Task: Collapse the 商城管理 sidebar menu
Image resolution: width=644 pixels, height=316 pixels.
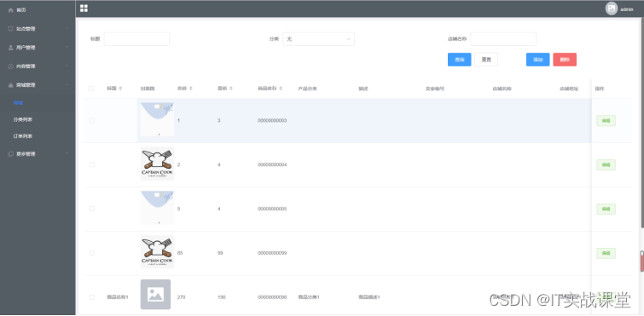Action: (38, 85)
